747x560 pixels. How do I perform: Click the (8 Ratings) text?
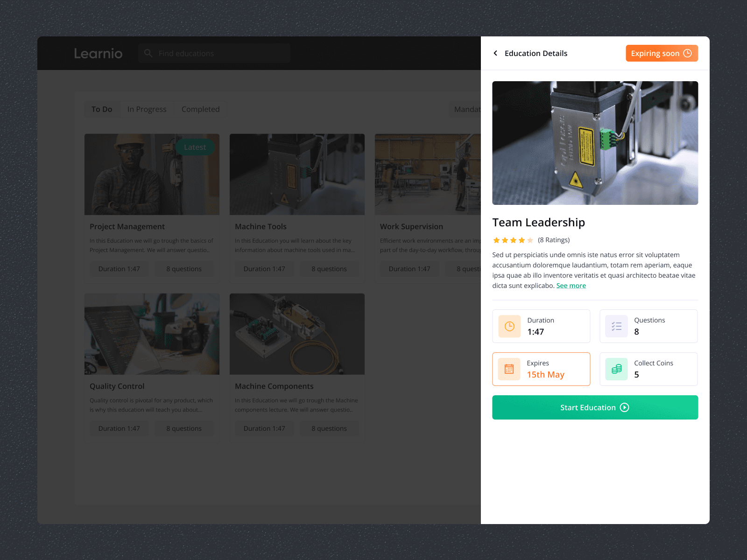[554, 240]
